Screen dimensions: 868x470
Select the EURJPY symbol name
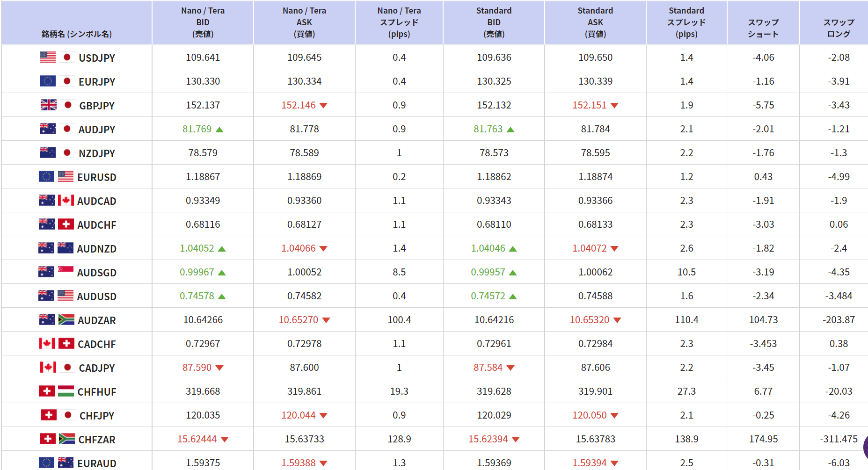coord(97,82)
